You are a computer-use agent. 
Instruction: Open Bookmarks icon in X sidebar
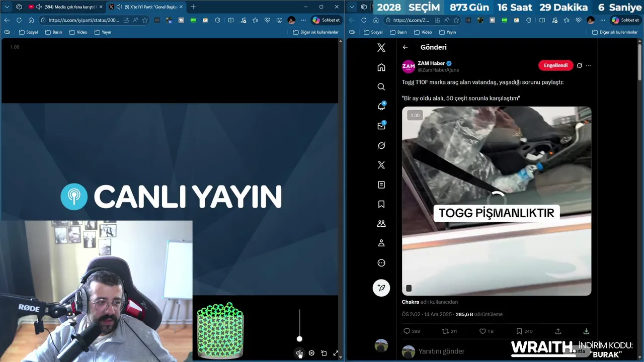381,204
